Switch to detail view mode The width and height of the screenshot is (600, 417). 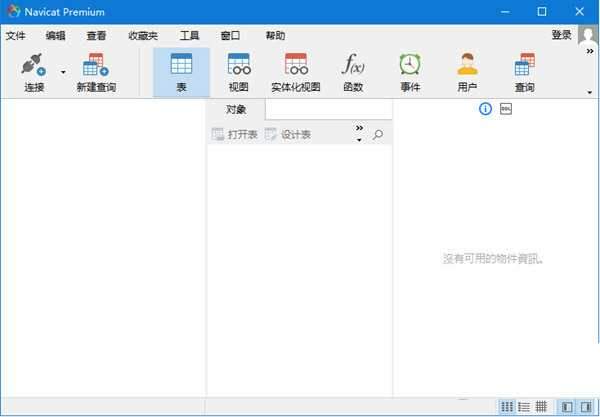point(541,407)
